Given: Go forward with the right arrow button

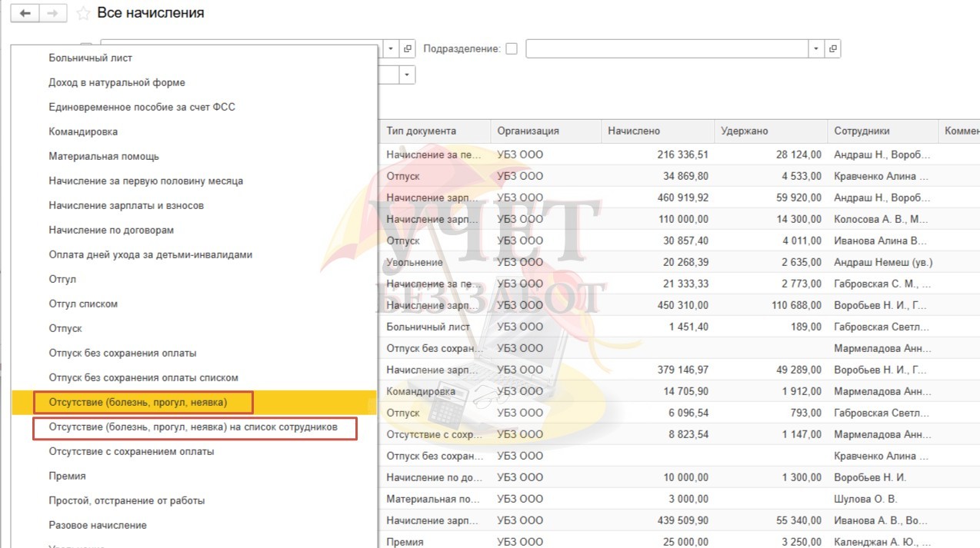Looking at the screenshot, I should pyautogui.click(x=52, y=14).
